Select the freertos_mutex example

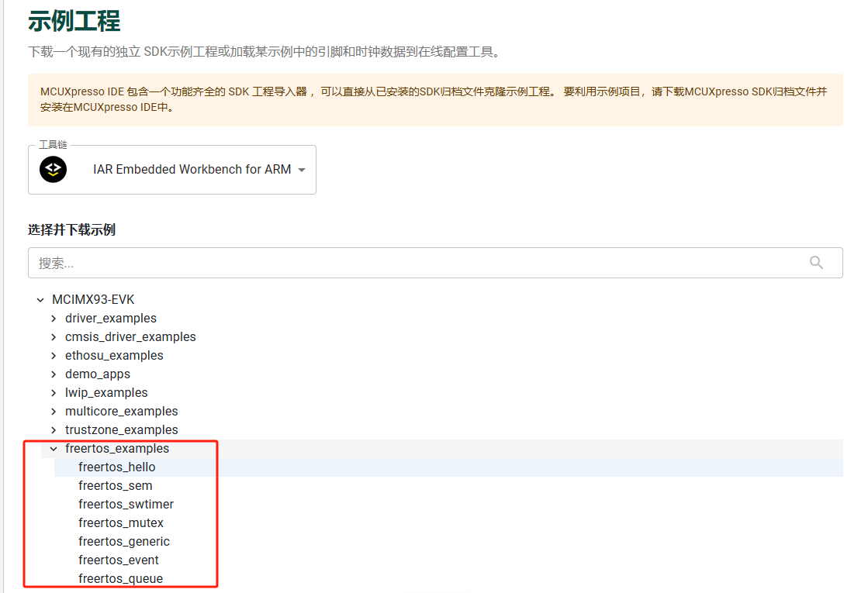121,523
